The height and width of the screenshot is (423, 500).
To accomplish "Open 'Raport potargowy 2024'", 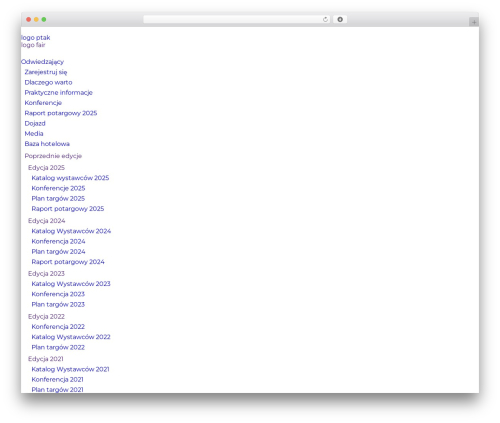I will click(x=68, y=262).
